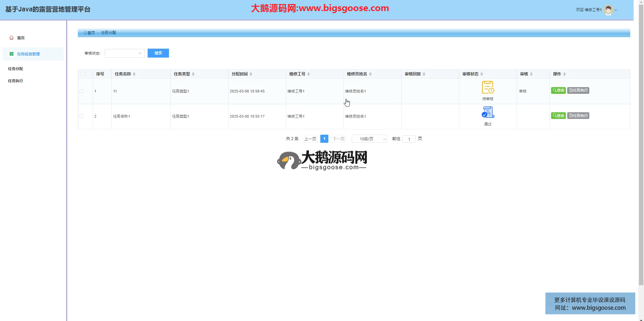Screen dimensions: 644x321
Task: Expand the user menu arrow beside the avatar
Action: pyautogui.click(x=616, y=10)
